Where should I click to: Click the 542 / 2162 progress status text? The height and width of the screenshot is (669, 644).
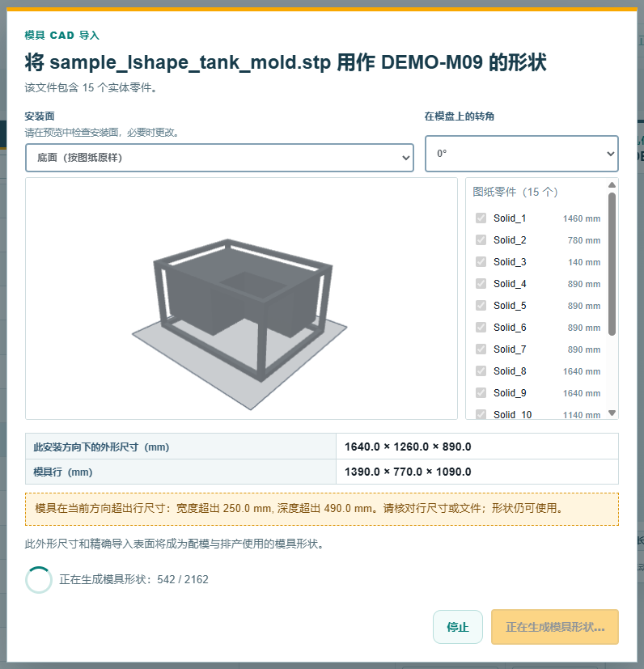(x=183, y=579)
